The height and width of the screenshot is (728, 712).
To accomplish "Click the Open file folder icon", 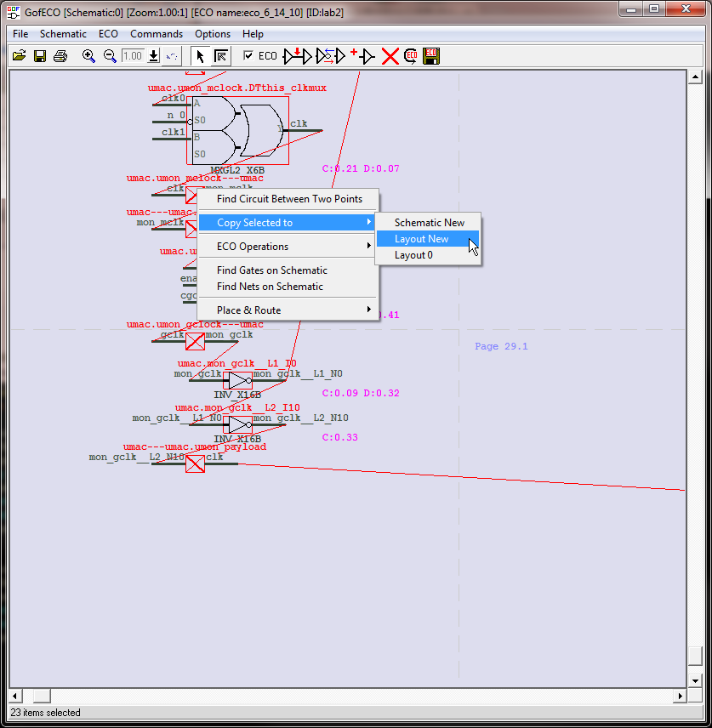I will (19, 56).
